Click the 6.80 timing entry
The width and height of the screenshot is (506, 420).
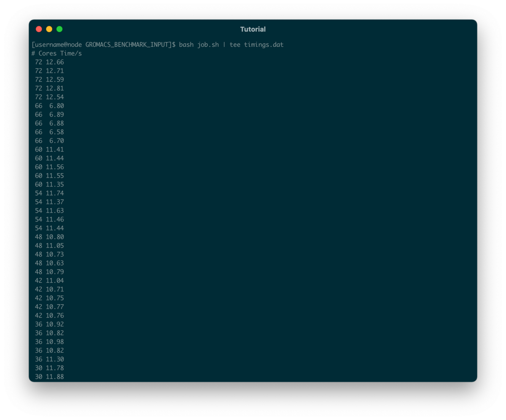(x=57, y=106)
